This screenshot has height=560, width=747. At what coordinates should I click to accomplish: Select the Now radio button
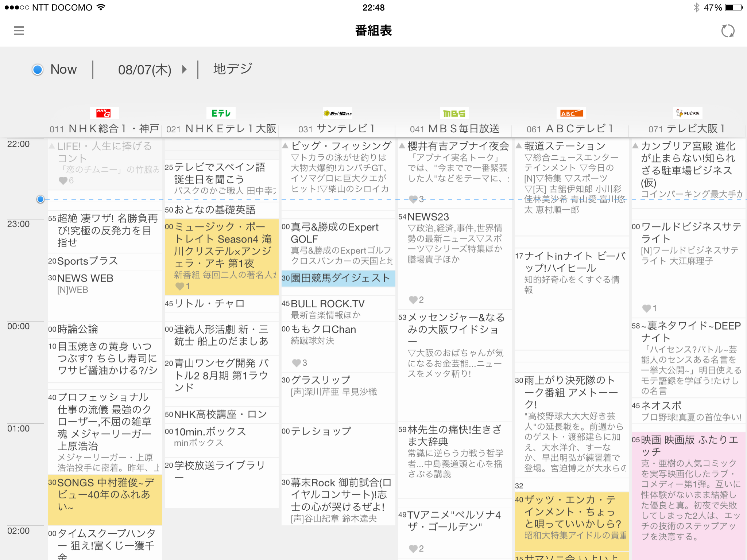pyautogui.click(x=38, y=69)
